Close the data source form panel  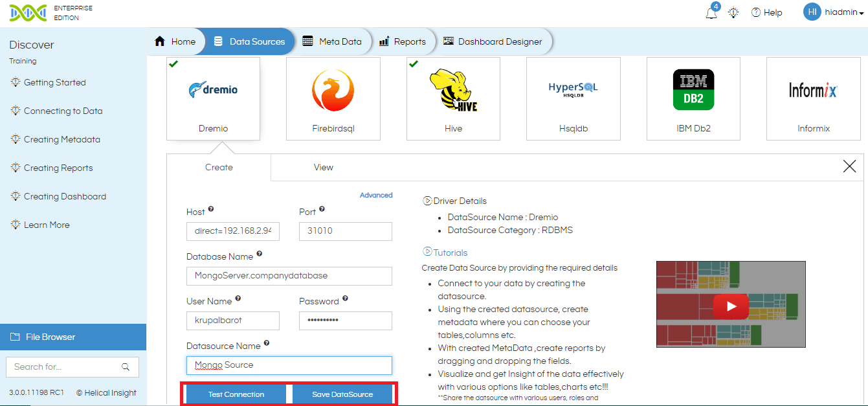tap(850, 166)
